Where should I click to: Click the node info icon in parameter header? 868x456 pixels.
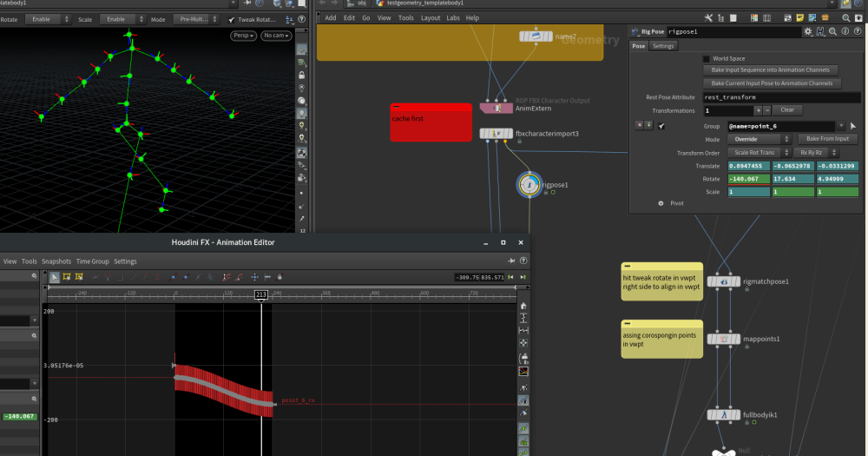click(845, 31)
